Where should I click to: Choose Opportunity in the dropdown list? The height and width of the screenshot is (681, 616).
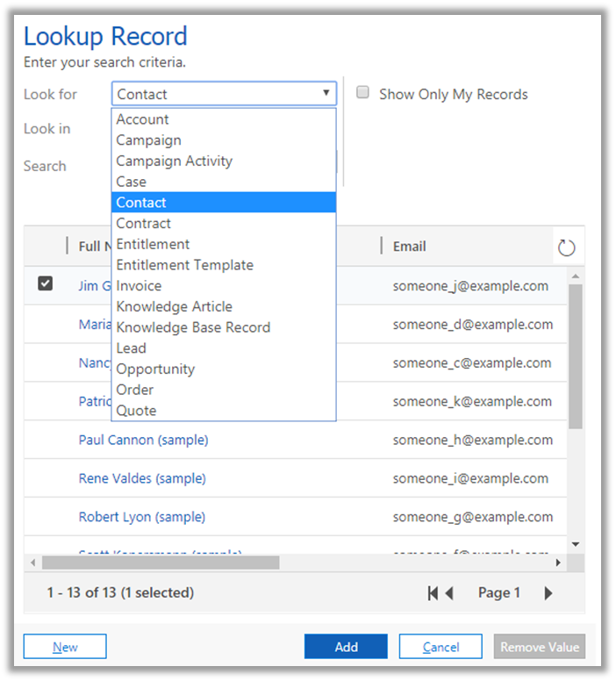click(155, 369)
